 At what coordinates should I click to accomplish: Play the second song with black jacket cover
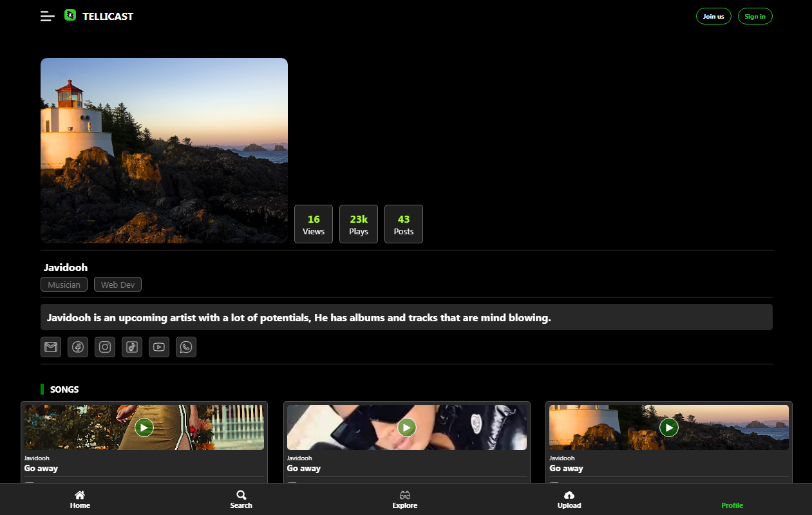[x=406, y=427]
